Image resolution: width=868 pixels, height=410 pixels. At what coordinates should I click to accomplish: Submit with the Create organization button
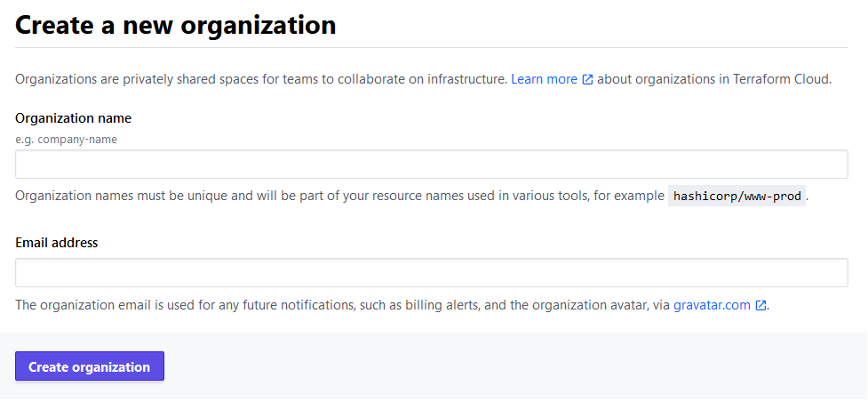point(90,366)
